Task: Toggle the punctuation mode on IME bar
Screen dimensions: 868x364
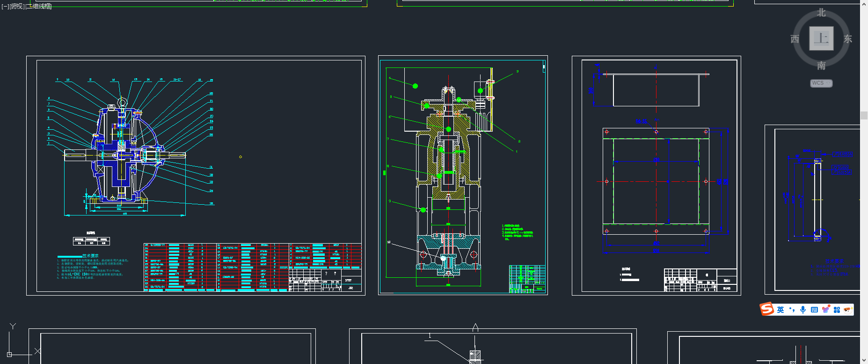Action: coord(792,310)
